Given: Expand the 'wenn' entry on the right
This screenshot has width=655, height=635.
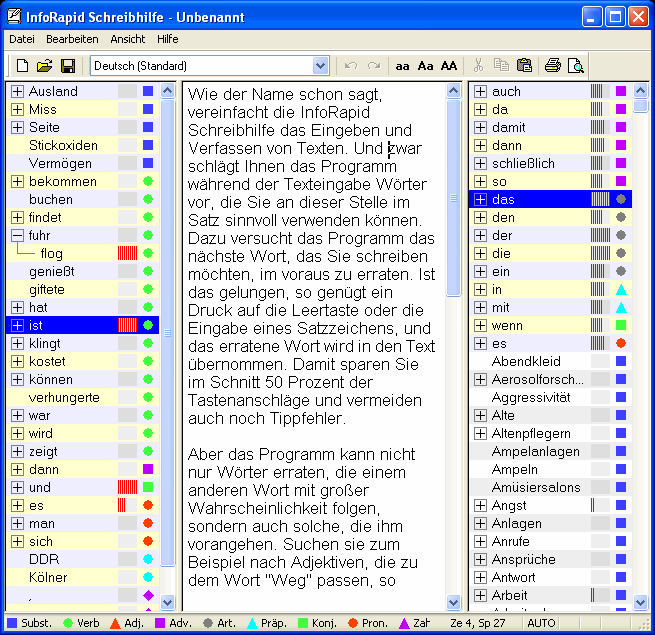Looking at the screenshot, I should click(x=480, y=325).
